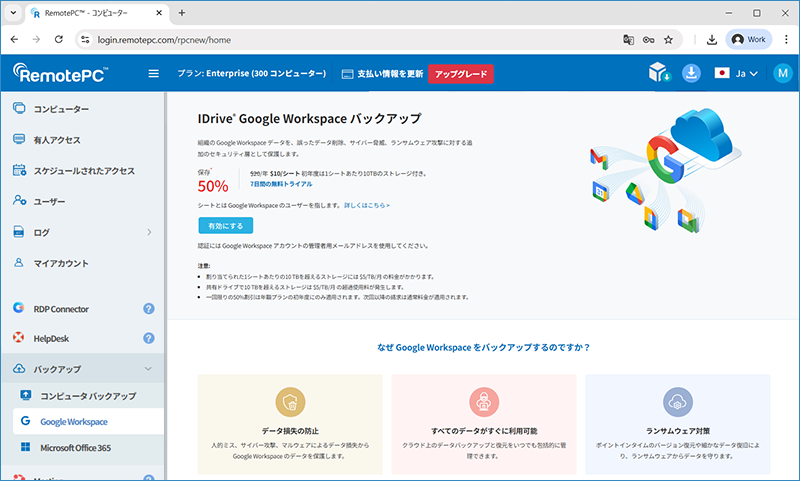This screenshot has height=481, width=800.
Task: Open RDP Connector in sidebar
Action: point(61,309)
